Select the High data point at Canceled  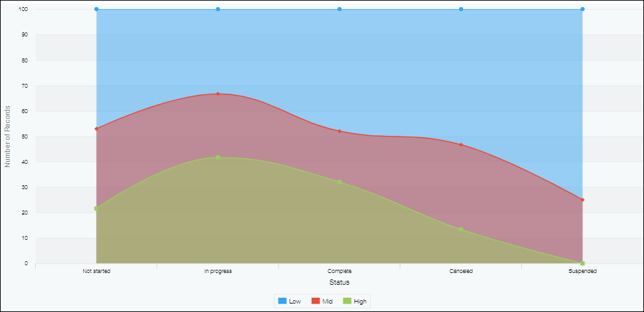[461, 229]
